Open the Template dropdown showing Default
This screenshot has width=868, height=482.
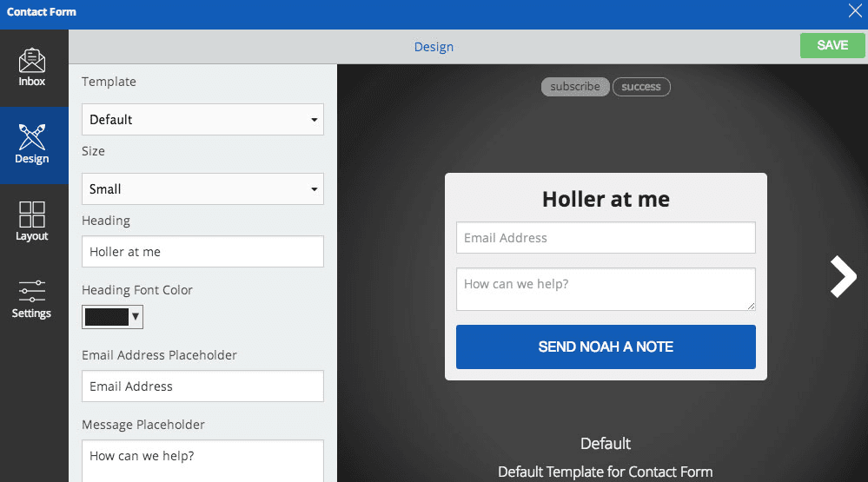[202, 120]
